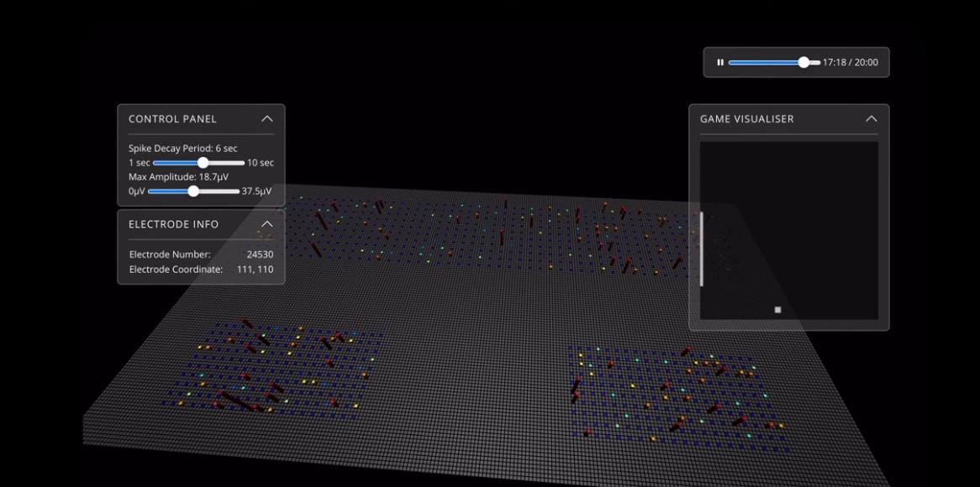Screen dimensions: 980x487
Task: Click the white paddle in Game Visualiser
Action: (702, 249)
